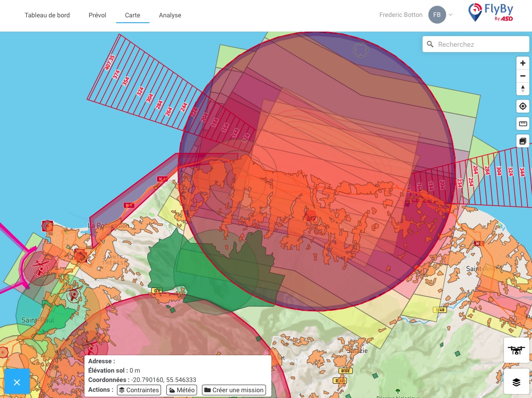The height and width of the screenshot is (398, 532).
Task: Click the Contraintes action button
Action: click(x=139, y=390)
